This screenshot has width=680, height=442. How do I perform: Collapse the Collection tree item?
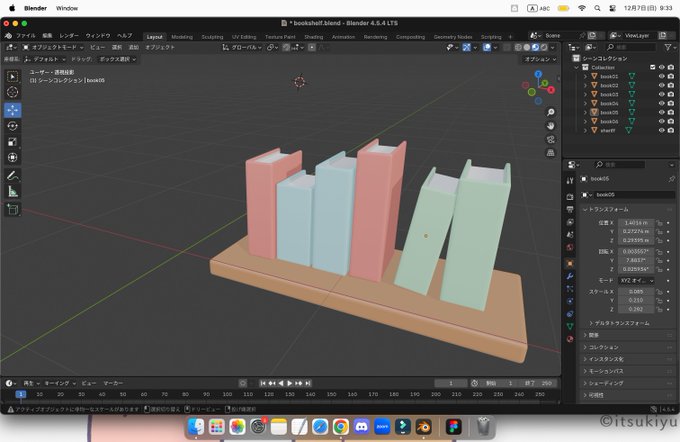576,67
